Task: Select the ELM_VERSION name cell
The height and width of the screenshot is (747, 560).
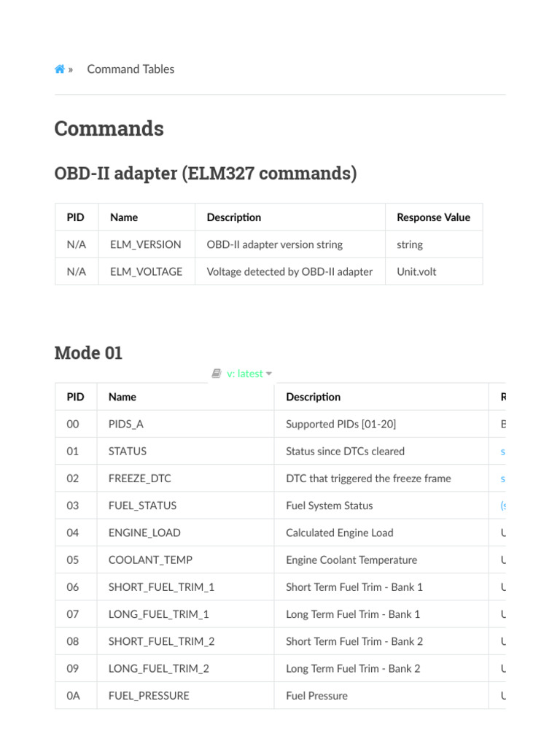Action: 145,244
